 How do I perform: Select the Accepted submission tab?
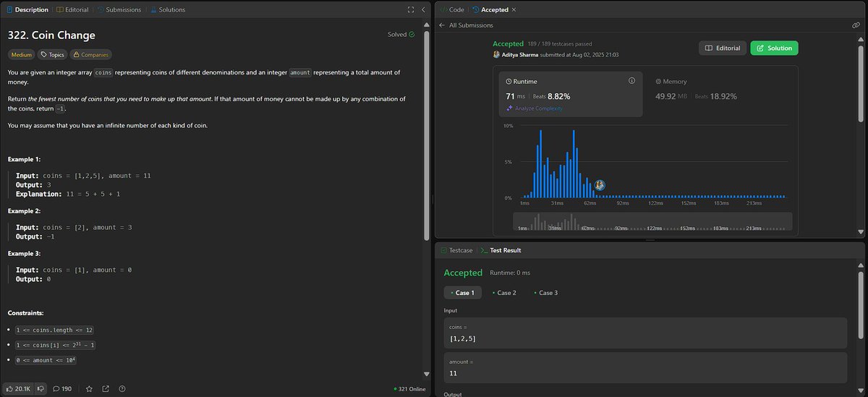click(x=490, y=9)
